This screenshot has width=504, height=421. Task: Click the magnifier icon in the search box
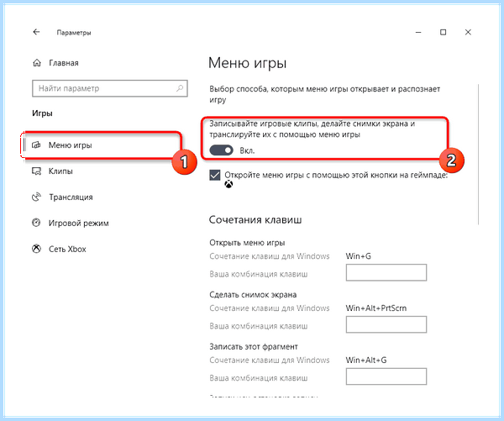click(180, 88)
